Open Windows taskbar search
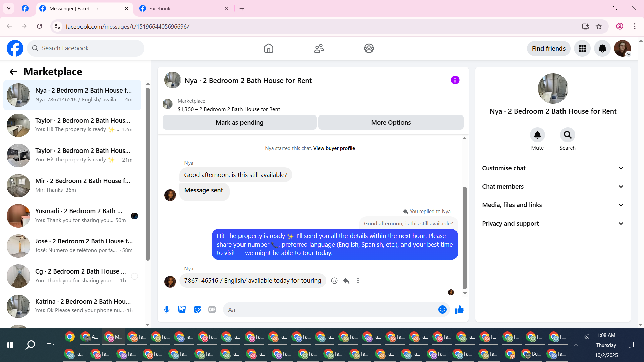The height and width of the screenshot is (362, 644). pos(30,345)
